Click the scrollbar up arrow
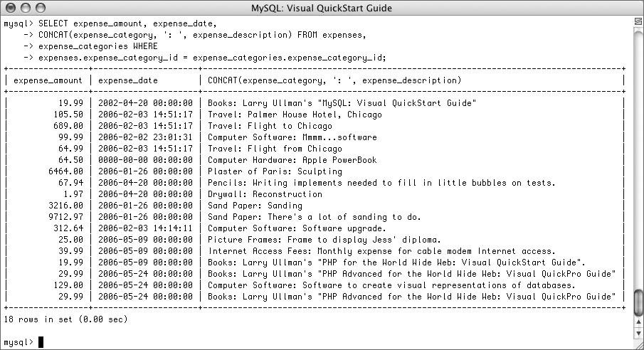The image size is (644, 350). point(638,322)
